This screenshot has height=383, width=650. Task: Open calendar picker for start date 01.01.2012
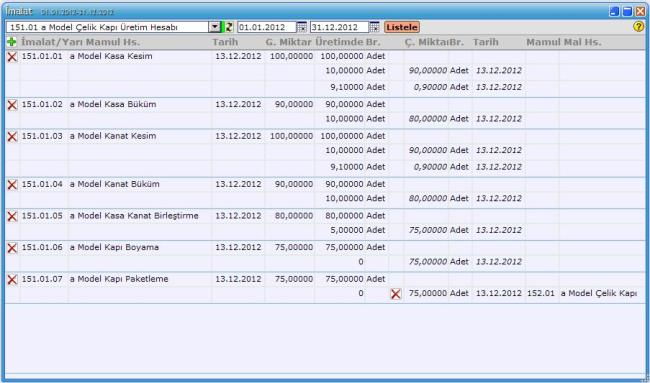302,27
